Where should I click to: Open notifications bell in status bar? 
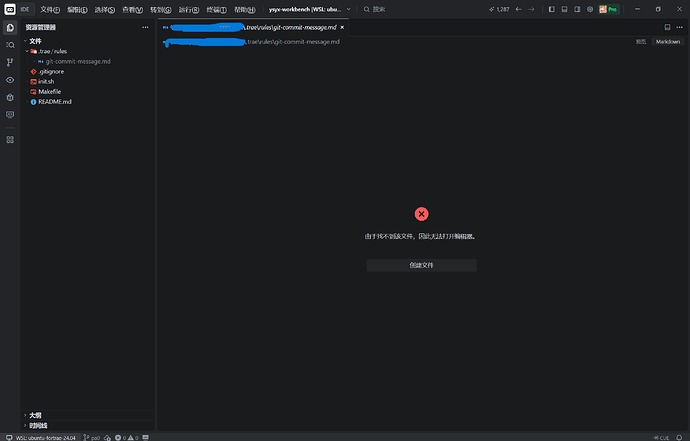tap(679, 437)
